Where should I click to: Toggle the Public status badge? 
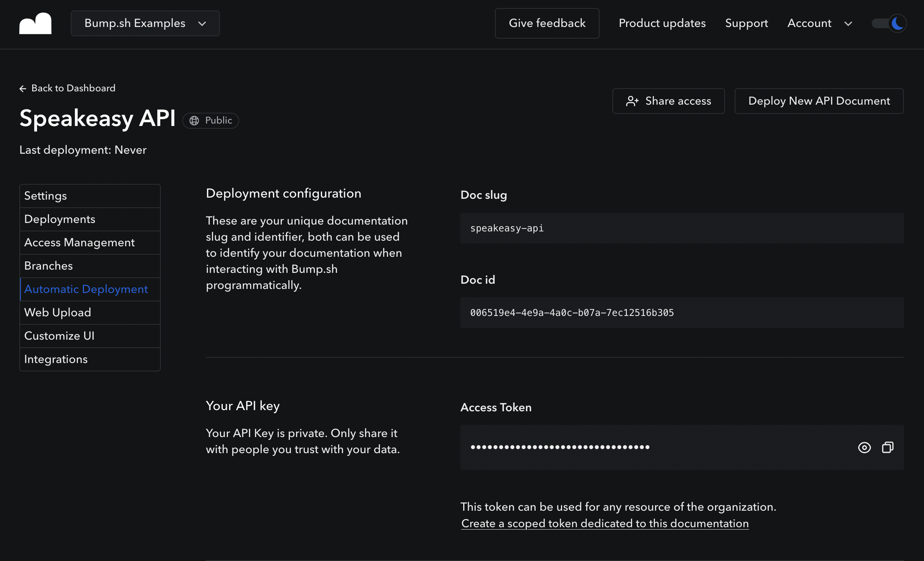click(x=210, y=120)
